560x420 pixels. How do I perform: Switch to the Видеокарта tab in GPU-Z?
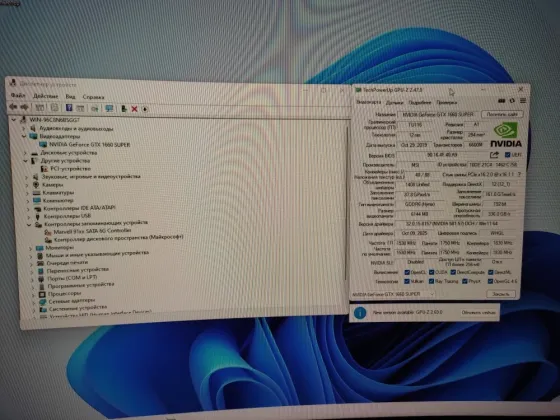pyautogui.click(x=369, y=102)
